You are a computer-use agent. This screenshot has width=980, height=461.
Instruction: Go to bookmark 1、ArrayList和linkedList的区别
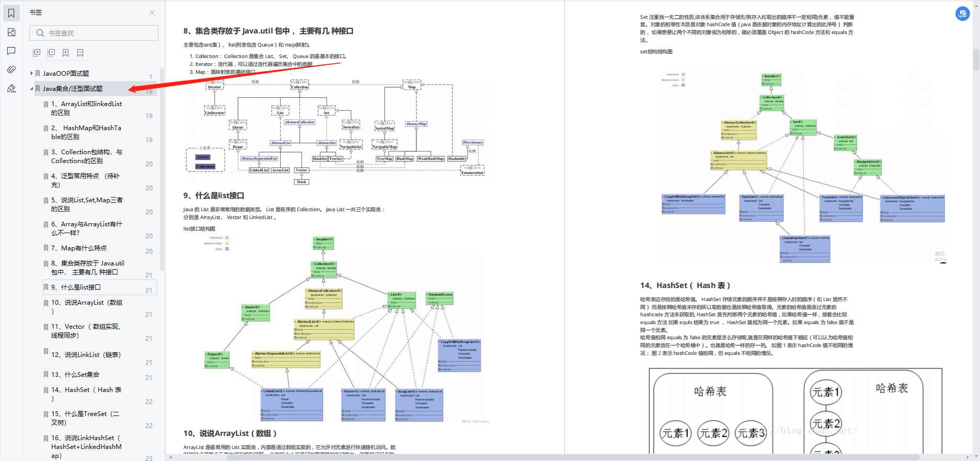86,108
